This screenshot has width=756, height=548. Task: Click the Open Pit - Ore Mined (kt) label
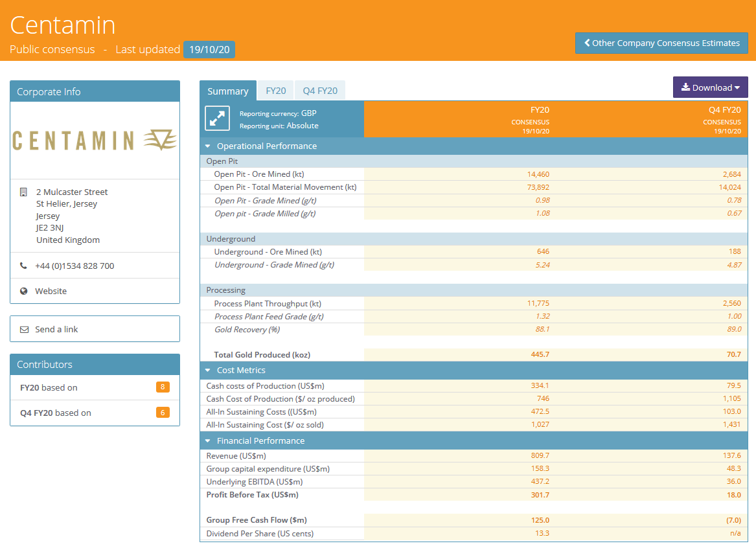pos(259,174)
